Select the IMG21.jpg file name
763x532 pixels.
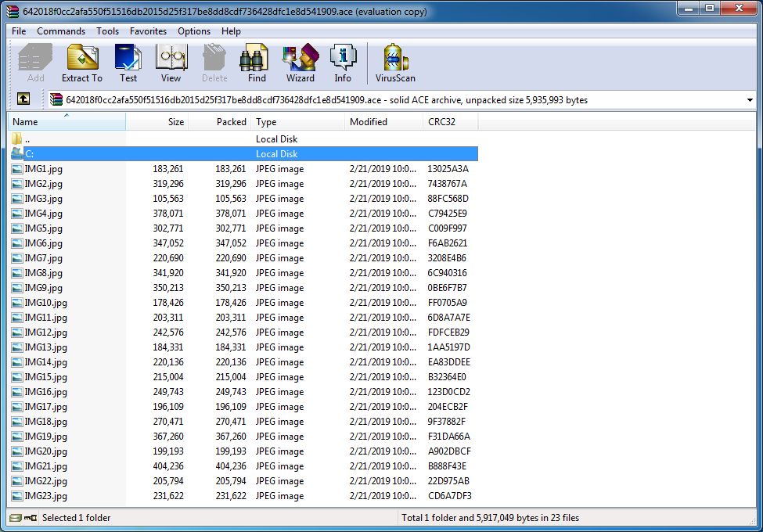pyautogui.click(x=45, y=466)
